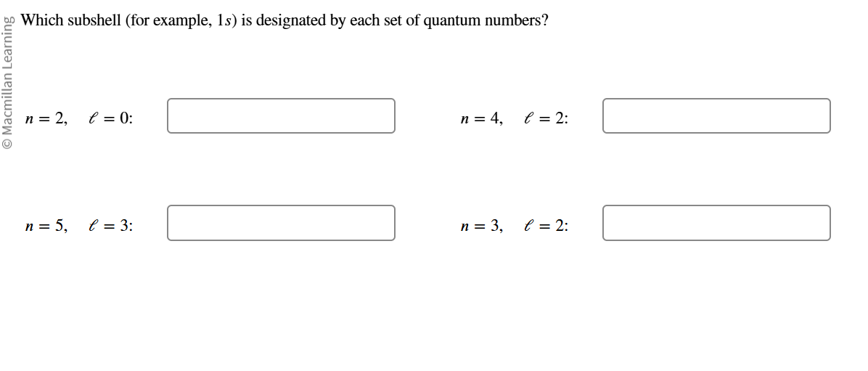Click the 'n = 2,' label text
The width and height of the screenshot is (868, 371).
[46, 118]
